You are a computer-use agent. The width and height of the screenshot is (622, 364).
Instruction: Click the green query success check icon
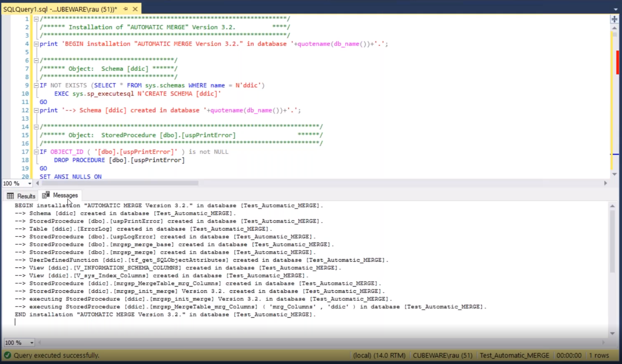point(7,355)
